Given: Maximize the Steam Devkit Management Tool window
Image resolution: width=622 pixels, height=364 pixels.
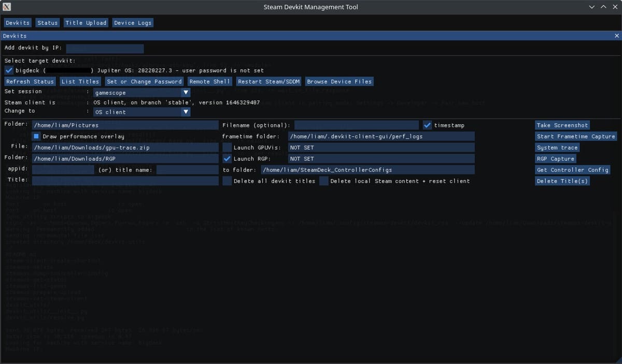Looking at the screenshot, I should coord(603,7).
